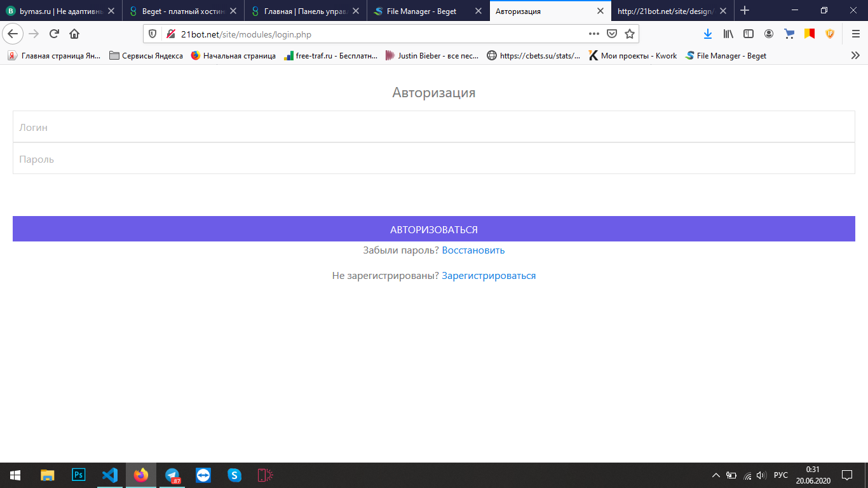Launch Telegram from the taskbar
This screenshot has height=488, width=868.
(x=172, y=475)
